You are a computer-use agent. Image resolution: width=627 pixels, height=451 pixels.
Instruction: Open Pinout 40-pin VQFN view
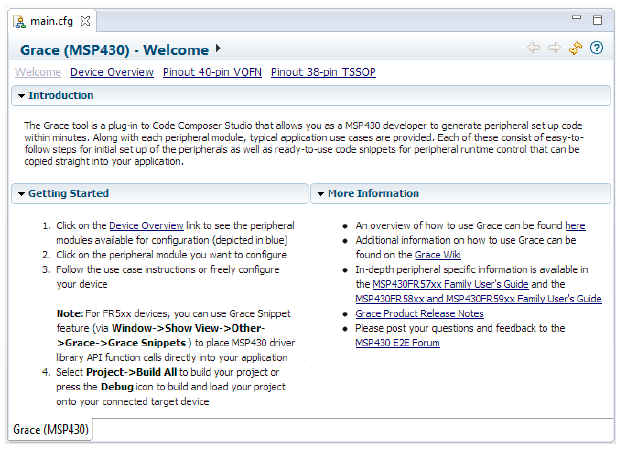coord(212,72)
